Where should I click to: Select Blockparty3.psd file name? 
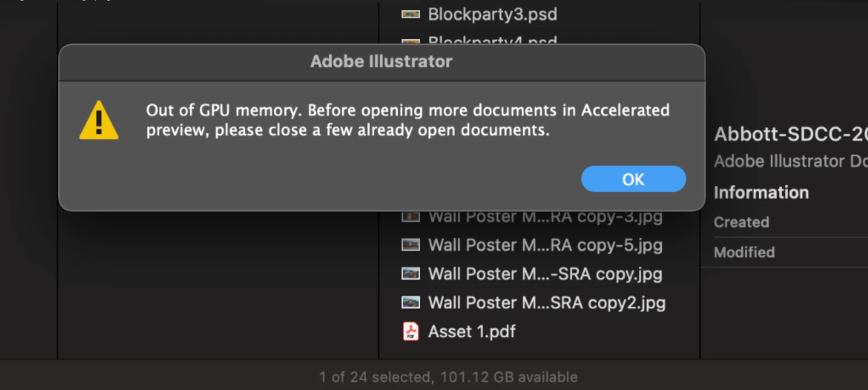[x=493, y=14]
